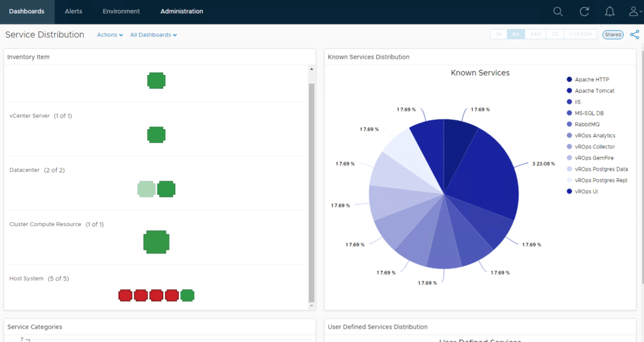This screenshot has width=644, height=342.
Task: Open the All Dashboards dropdown
Action: [x=153, y=35]
